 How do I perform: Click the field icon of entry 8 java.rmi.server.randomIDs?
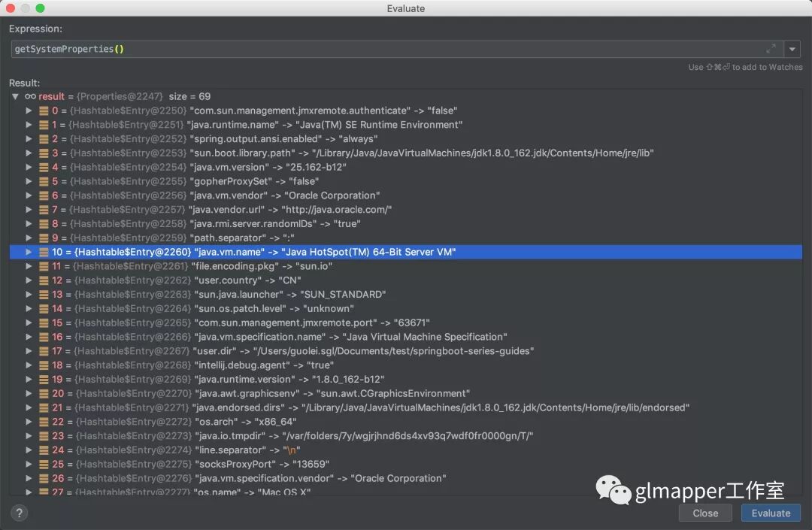click(x=44, y=223)
